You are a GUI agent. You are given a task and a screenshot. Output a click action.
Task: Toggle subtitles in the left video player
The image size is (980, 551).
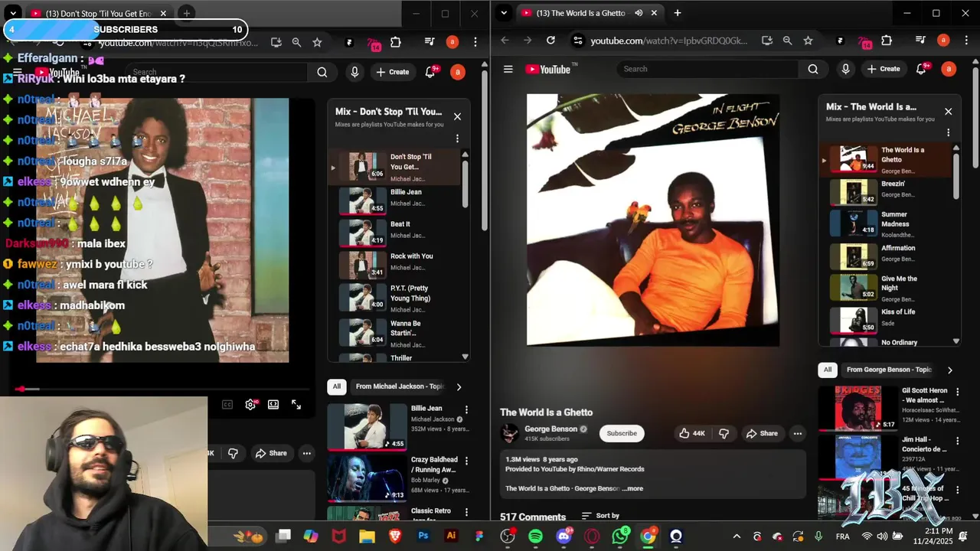click(227, 405)
